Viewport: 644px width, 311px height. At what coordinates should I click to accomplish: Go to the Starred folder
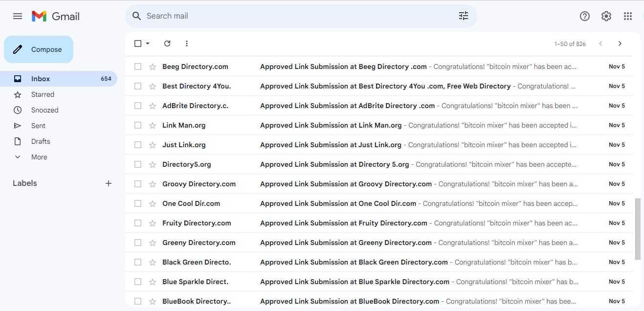43,94
